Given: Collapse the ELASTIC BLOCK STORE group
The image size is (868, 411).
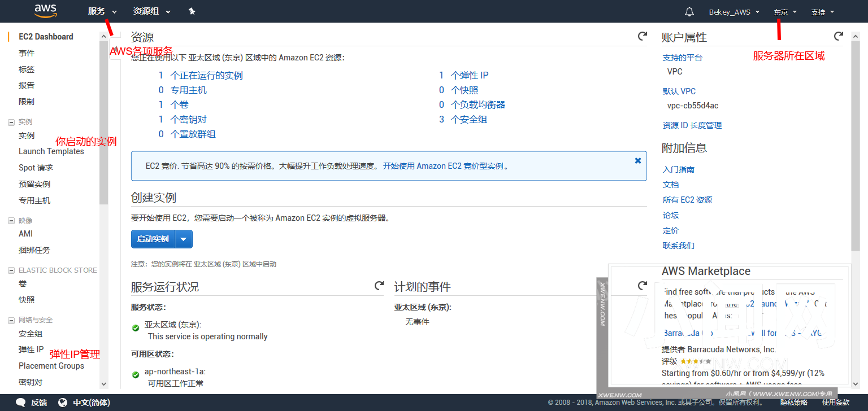Looking at the screenshot, I should tap(11, 270).
